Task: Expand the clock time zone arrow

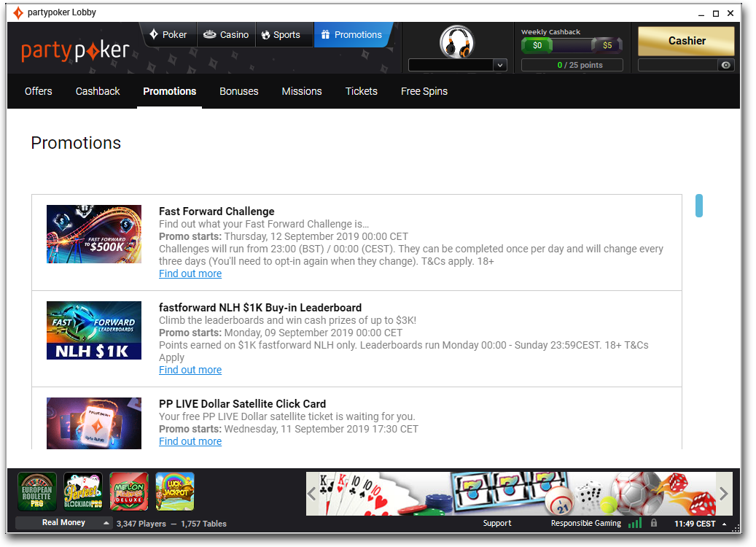Action: tap(724, 524)
